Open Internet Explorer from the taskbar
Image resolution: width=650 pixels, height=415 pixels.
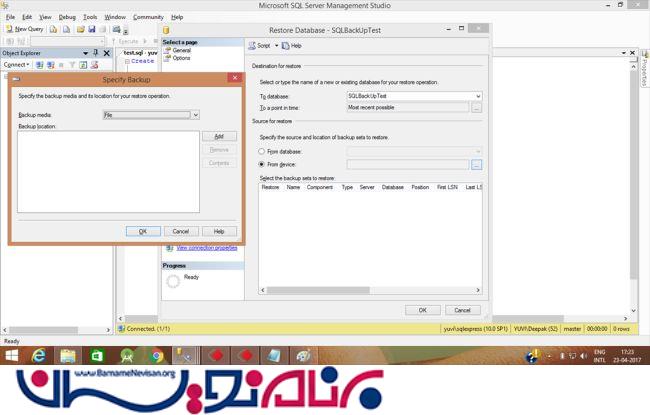[39, 356]
